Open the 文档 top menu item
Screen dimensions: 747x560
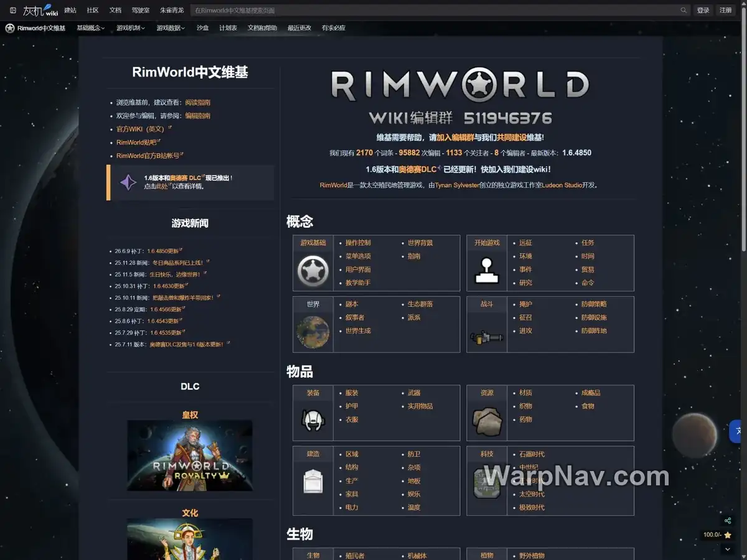[115, 10]
